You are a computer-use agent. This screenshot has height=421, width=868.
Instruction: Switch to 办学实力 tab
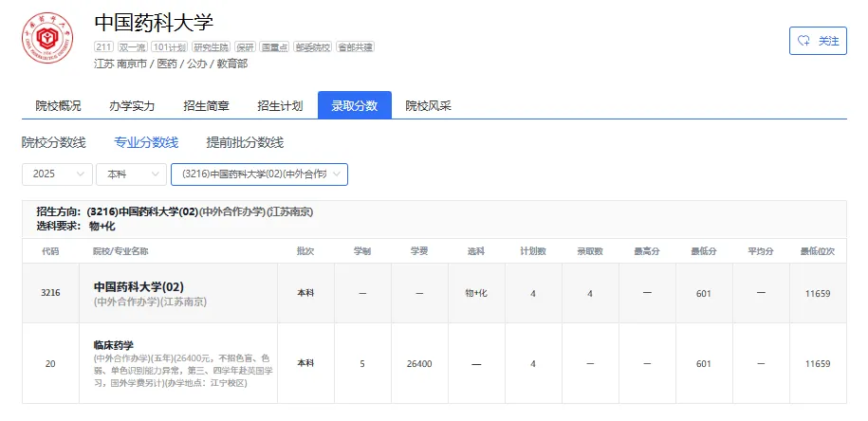(x=132, y=105)
